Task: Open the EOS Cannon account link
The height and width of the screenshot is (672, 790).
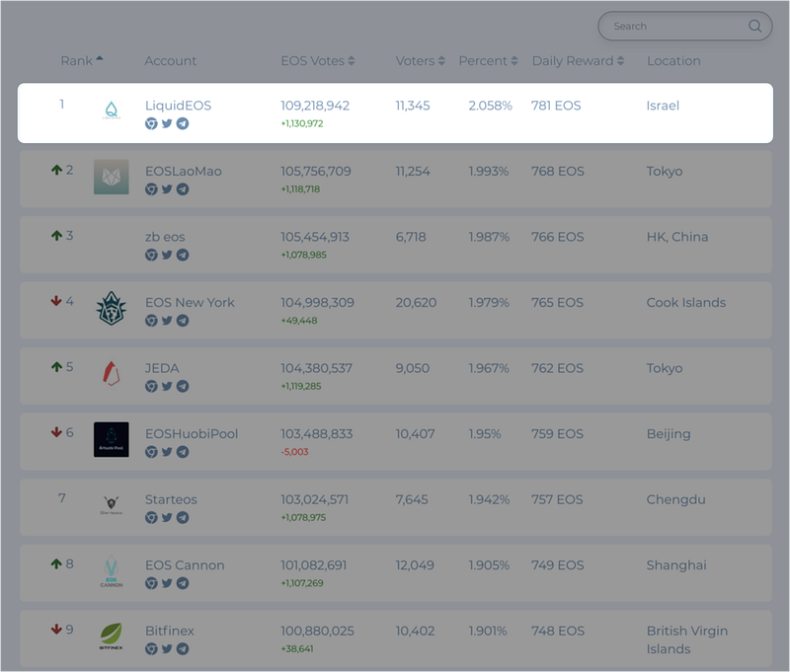Action: pyautogui.click(x=185, y=565)
